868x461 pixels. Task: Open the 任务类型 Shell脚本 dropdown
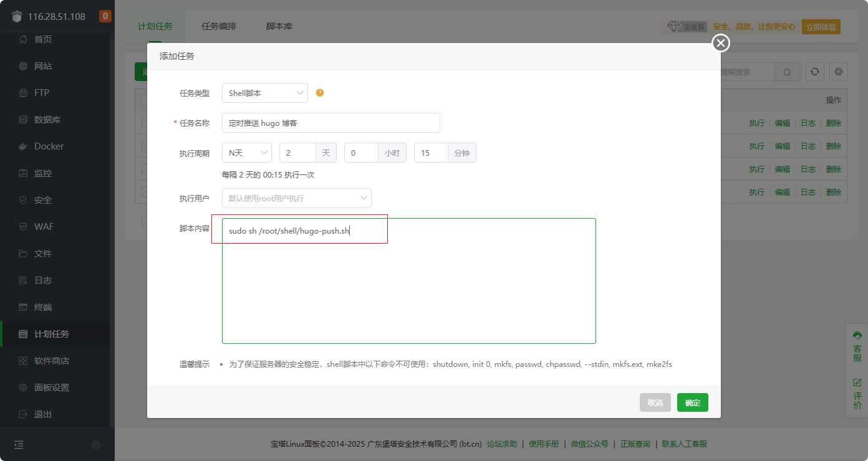click(265, 93)
